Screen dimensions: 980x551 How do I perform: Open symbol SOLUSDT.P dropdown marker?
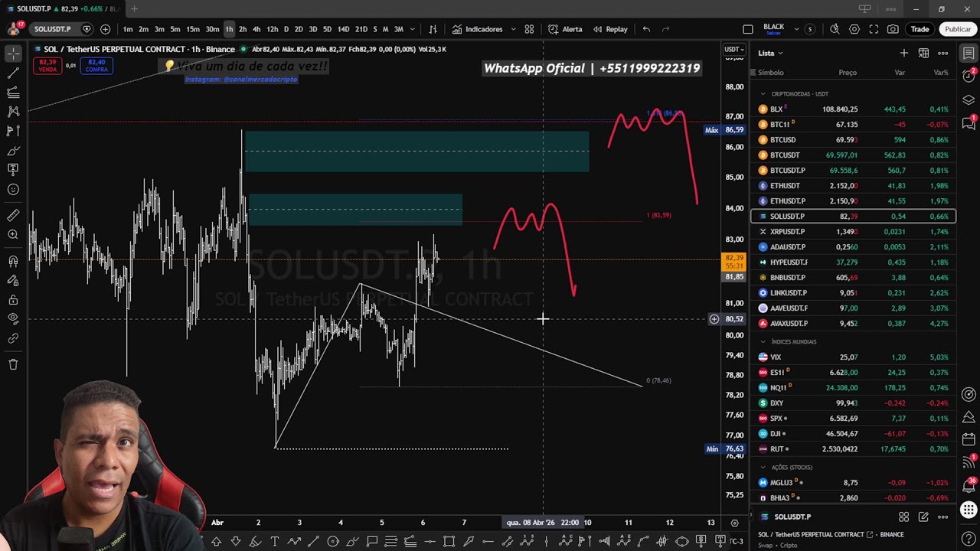tap(87, 29)
